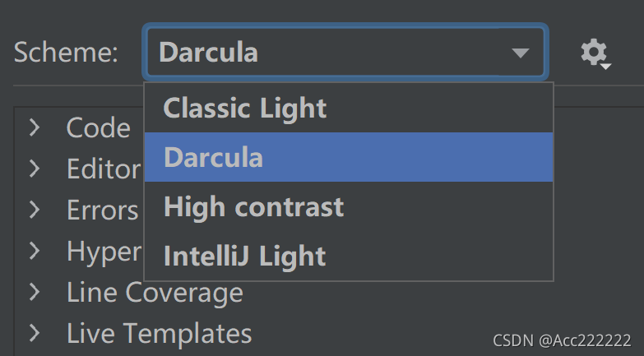Viewport: 644px width, 356px height.
Task: Expand the Line Coverage chevron
Action: tap(35, 292)
